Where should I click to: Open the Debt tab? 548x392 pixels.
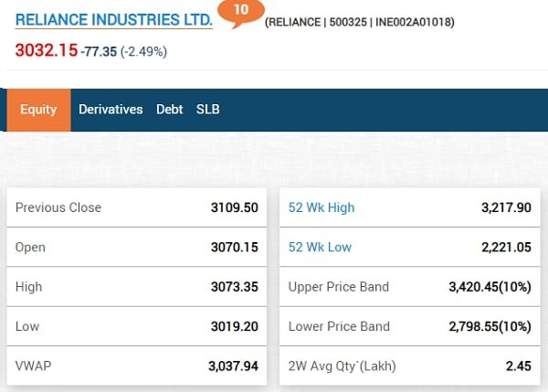coord(169,110)
